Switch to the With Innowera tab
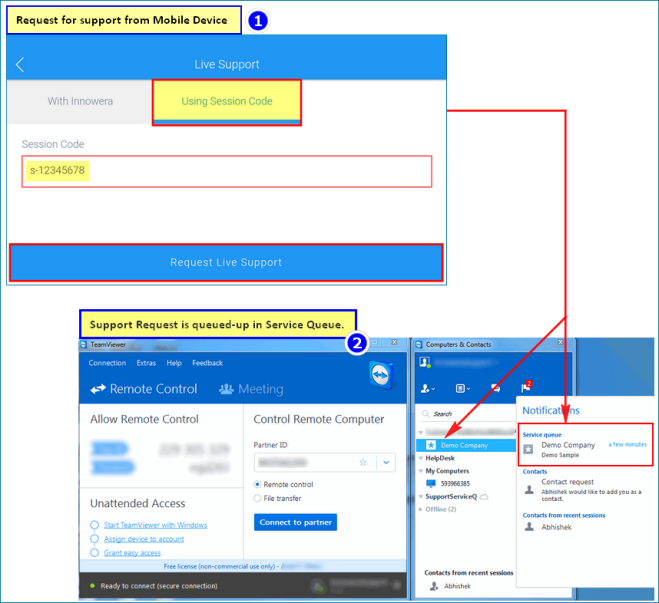The image size is (659, 603). (x=80, y=101)
